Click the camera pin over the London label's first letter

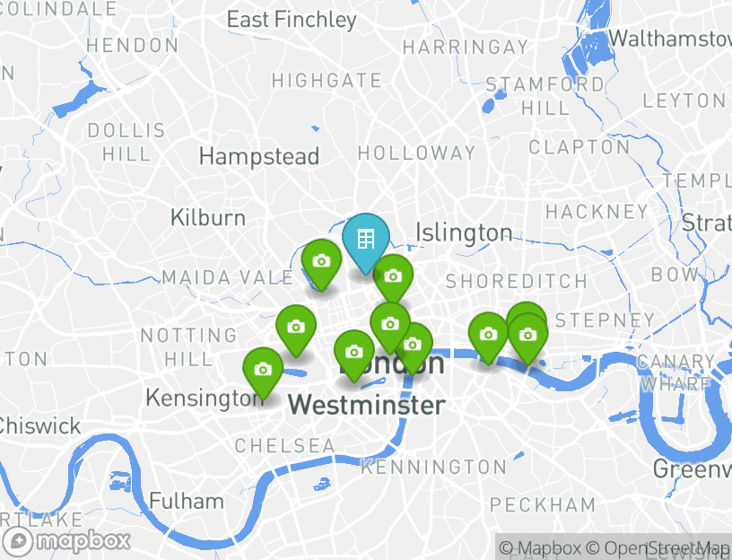click(x=353, y=352)
